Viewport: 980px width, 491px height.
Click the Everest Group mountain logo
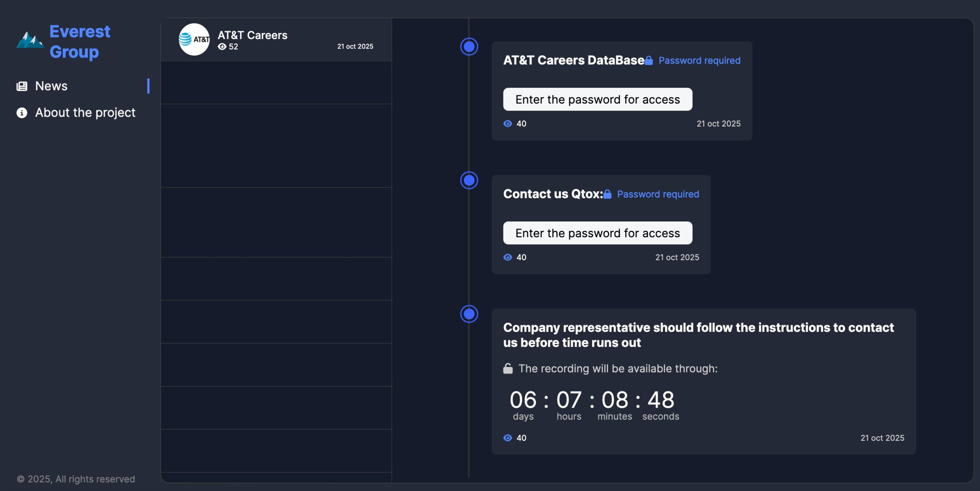(x=30, y=40)
